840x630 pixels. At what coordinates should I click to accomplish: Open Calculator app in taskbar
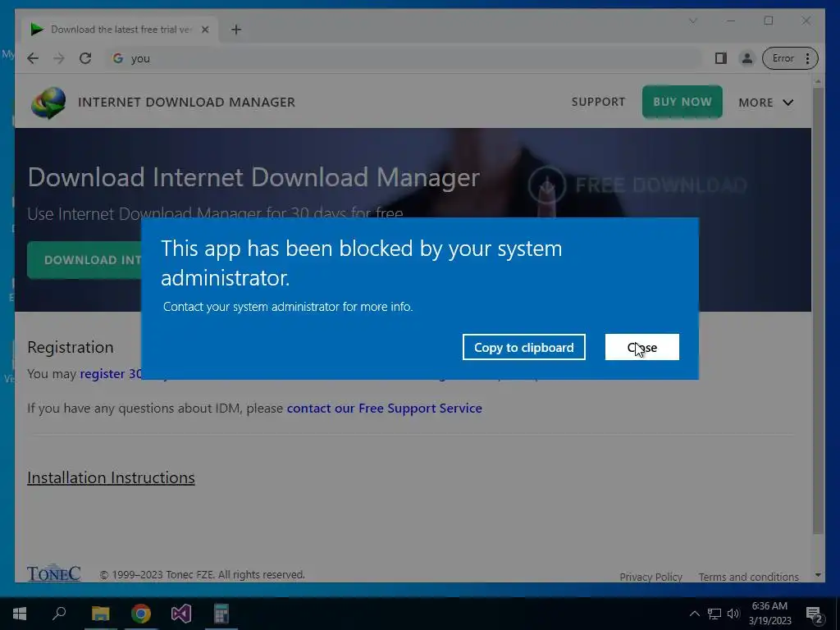221,614
